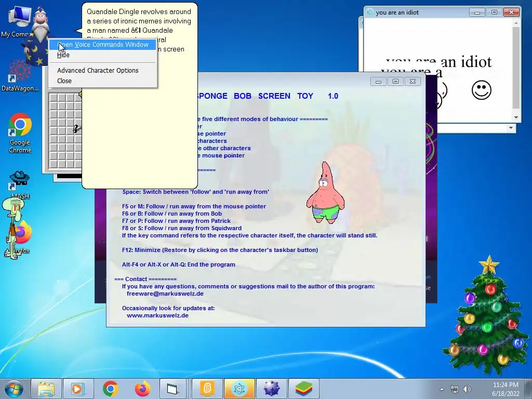Close the Sponge Bob Screen Toy window
The image size is (532, 399).
(x=413, y=82)
